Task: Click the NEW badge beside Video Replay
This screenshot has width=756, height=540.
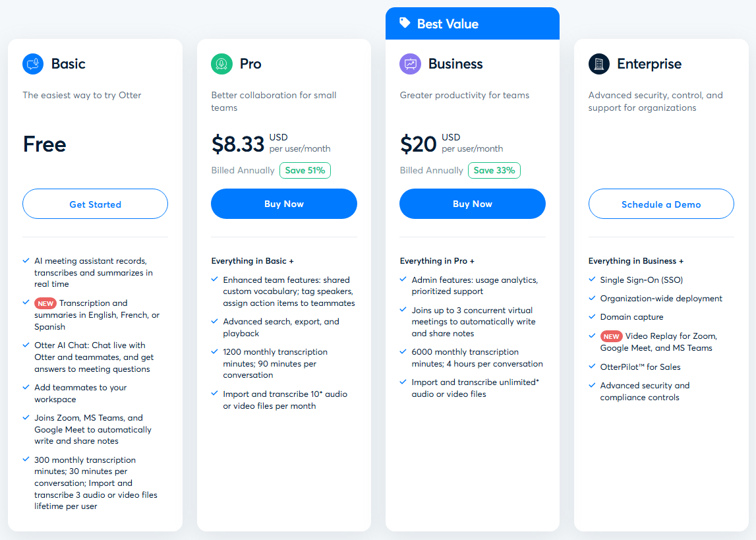Action: [x=611, y=336]
